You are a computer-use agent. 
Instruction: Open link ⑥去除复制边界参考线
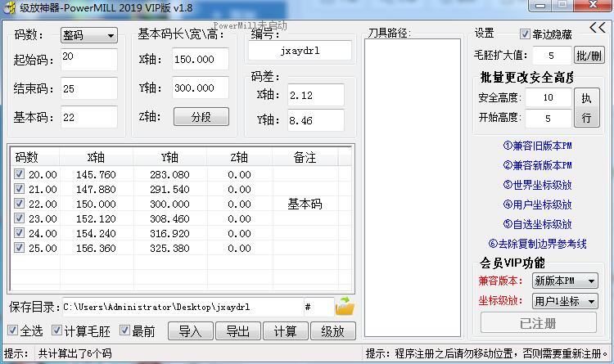[538, 244]
